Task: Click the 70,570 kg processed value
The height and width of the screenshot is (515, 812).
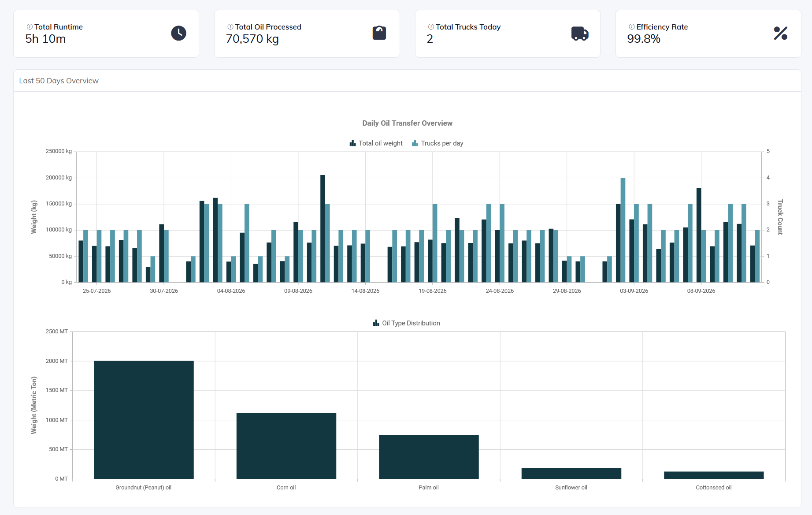Action: coord(252,39)
